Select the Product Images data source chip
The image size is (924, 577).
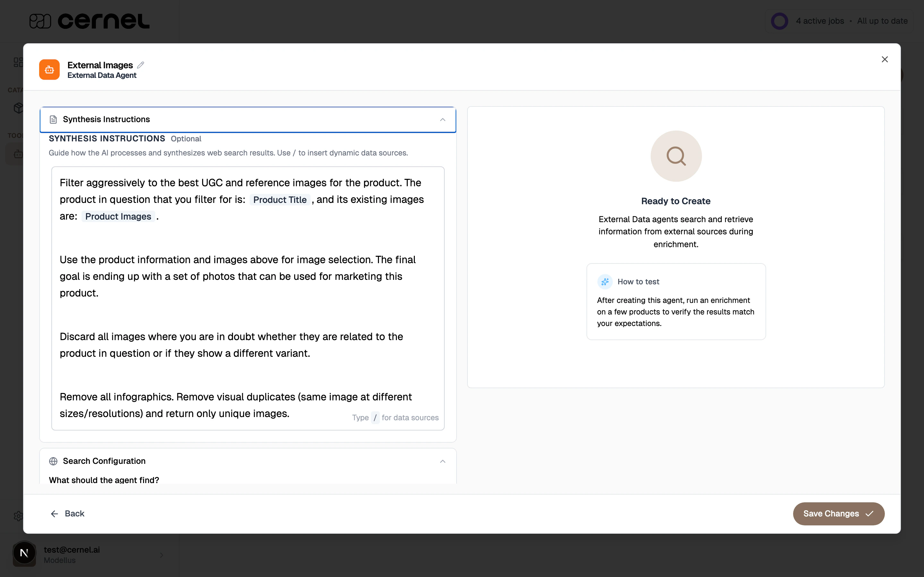click(118, 216)
